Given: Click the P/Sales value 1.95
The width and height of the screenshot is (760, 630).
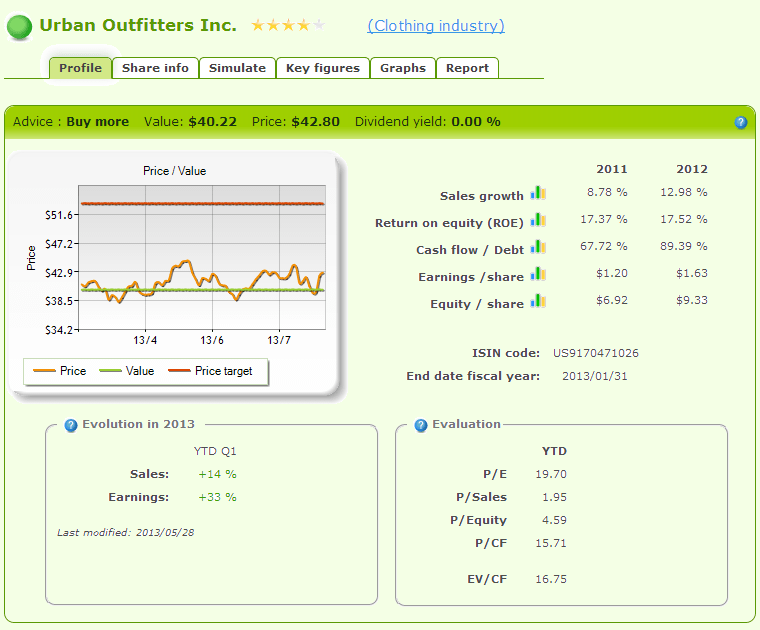Looking at the screenshot, I should point(554,497).
